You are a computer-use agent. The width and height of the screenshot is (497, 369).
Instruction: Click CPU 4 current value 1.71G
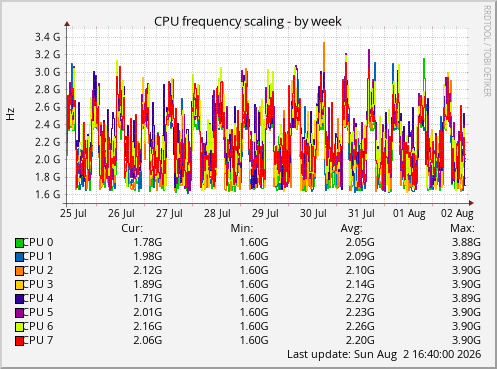148,298
